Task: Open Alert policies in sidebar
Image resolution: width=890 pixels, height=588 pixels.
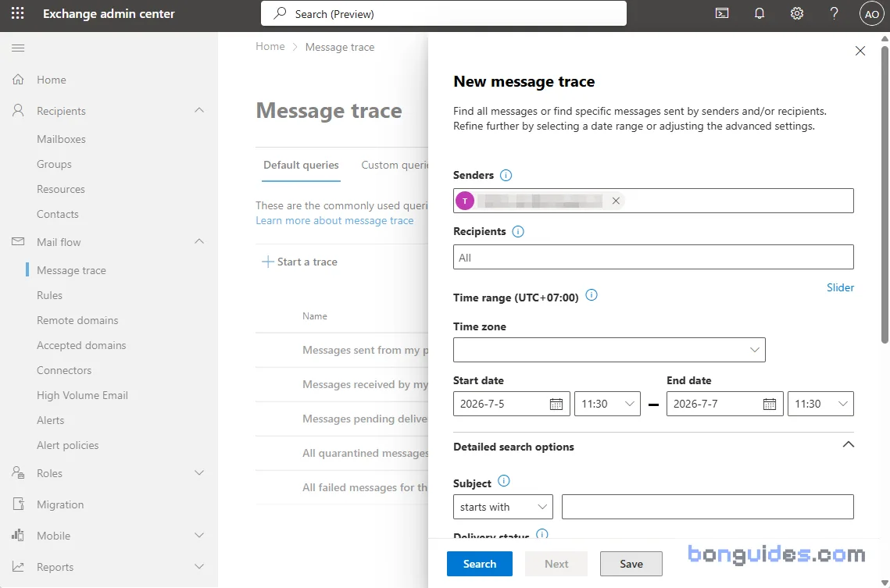Action: click(x=67, y=445)
